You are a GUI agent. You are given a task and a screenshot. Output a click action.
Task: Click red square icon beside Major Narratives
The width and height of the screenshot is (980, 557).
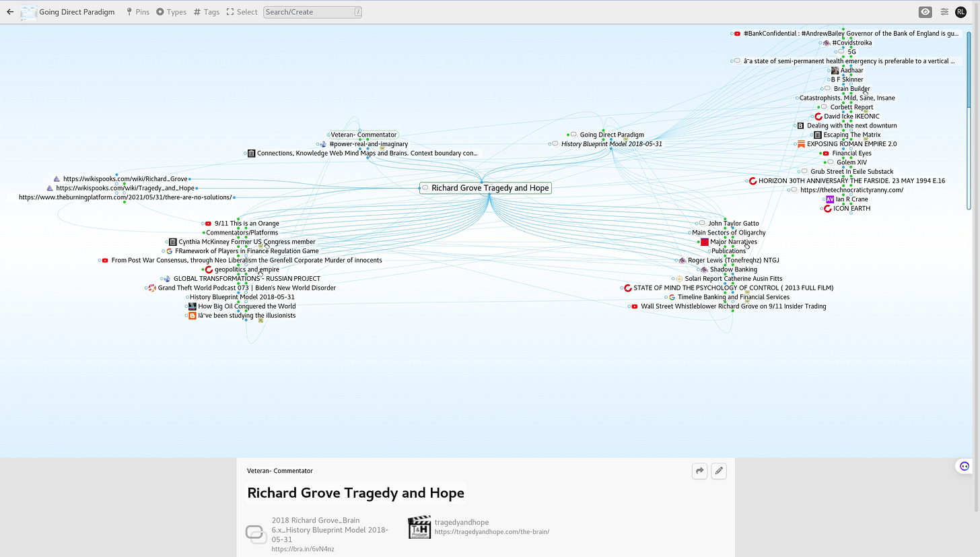[705, 242]
